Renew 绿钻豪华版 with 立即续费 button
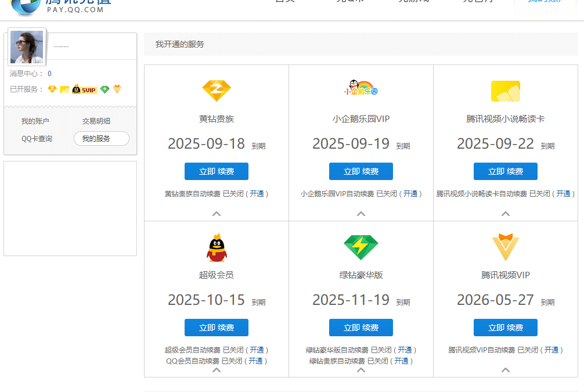 click(361, 328)
